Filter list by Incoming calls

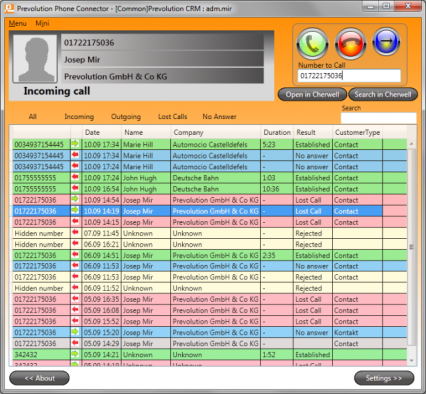[79, 117]
